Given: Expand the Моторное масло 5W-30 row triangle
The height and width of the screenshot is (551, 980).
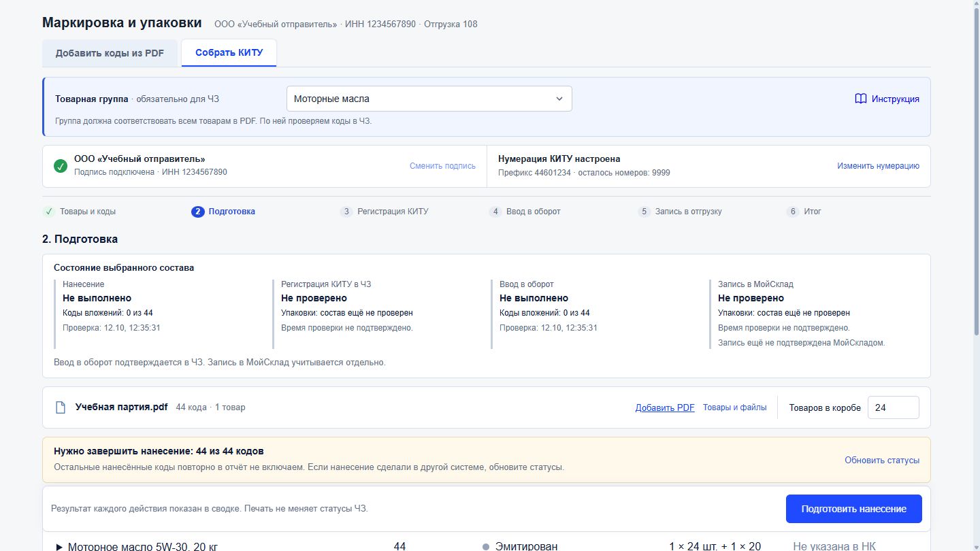Looking at the screenshot, I should coord(59,546).
